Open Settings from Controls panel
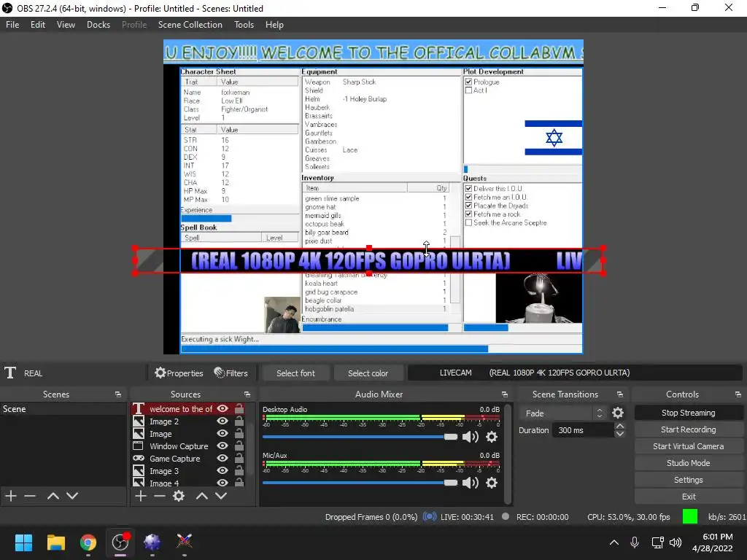The width and height of the screenshot is (747, 560). 688,480
